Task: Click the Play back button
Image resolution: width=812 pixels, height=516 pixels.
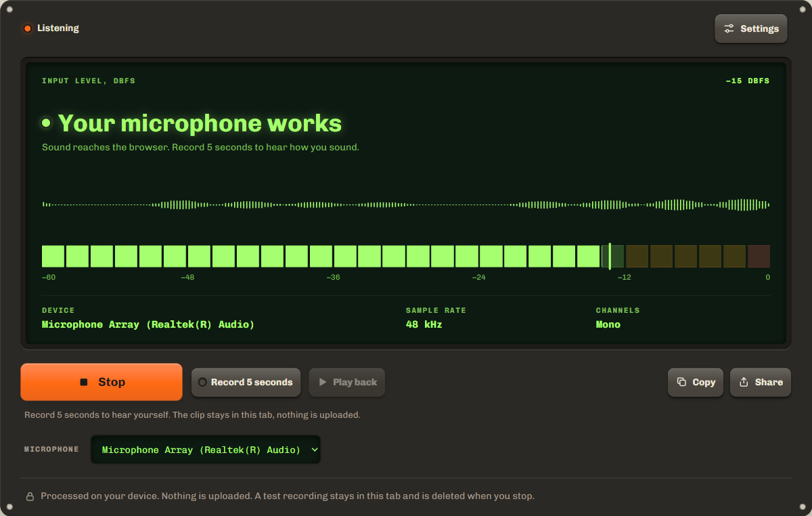Action: 347,382
